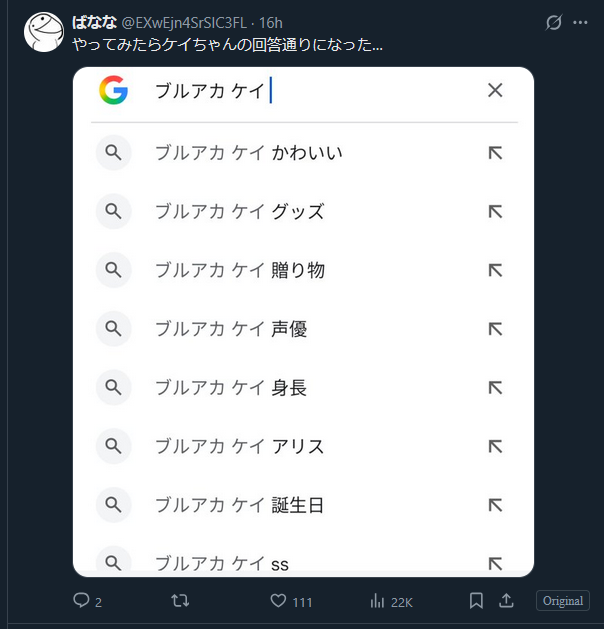Open the share/upload icon
The image size is (604, 629).
[506, 601]
